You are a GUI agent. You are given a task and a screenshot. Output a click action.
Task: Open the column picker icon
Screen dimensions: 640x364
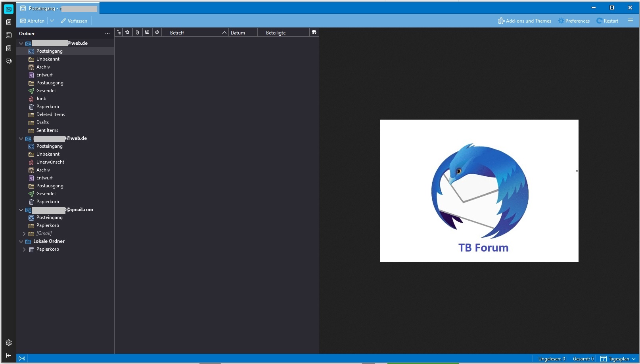[314, 32]
